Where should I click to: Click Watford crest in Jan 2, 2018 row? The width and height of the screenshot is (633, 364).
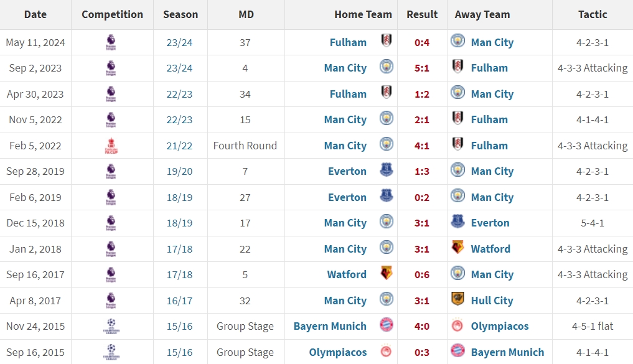pos(457,248)
